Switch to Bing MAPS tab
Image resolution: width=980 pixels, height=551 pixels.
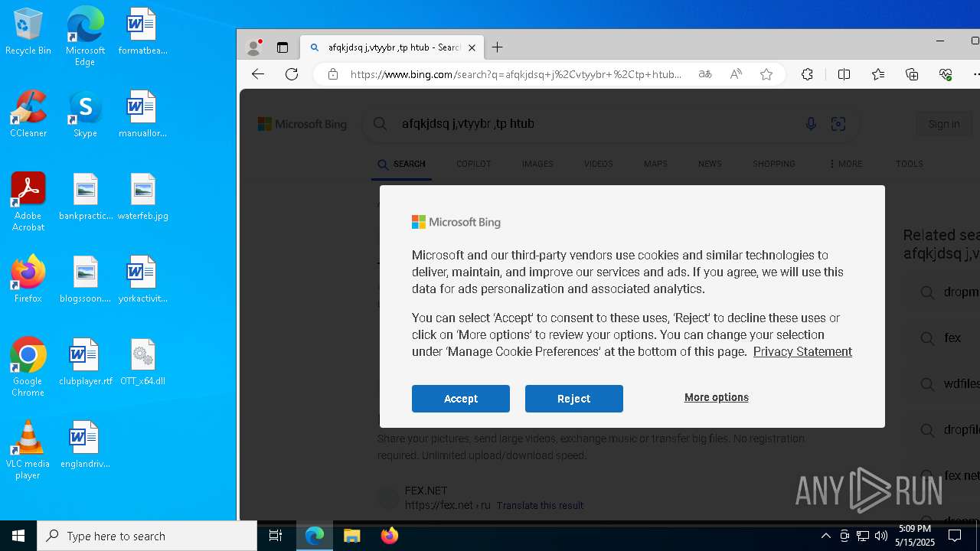(x=655, y=164)
